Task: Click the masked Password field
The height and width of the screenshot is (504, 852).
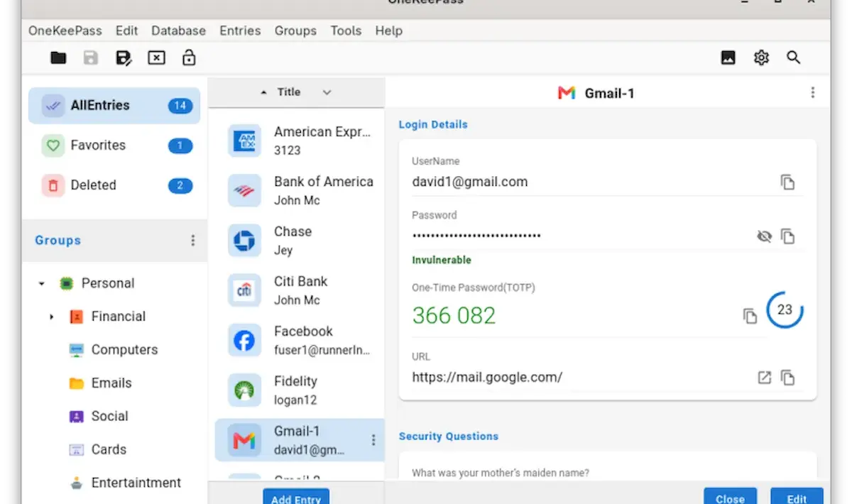Action: point(476,236)
